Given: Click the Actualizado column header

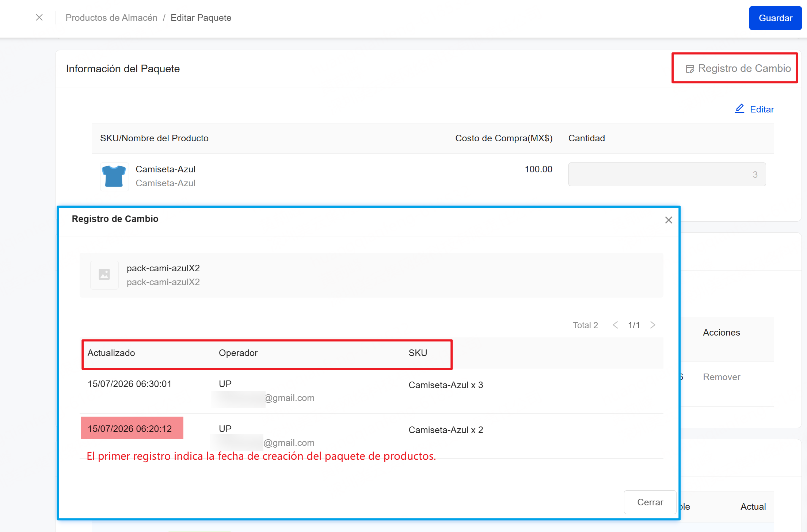Looking at the screenshot, I should (111, 353).
